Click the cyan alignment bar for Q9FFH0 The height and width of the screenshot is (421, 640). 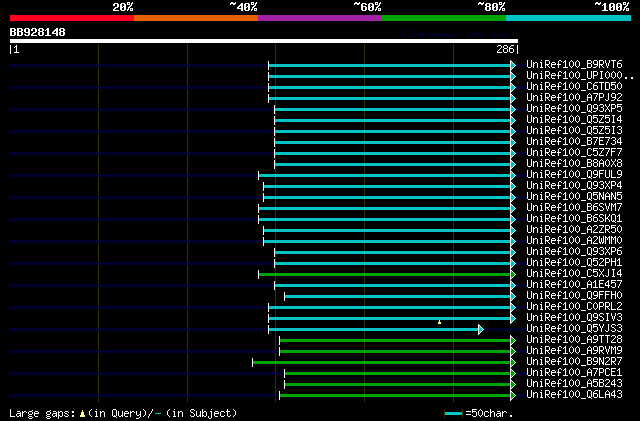(398, 296)
